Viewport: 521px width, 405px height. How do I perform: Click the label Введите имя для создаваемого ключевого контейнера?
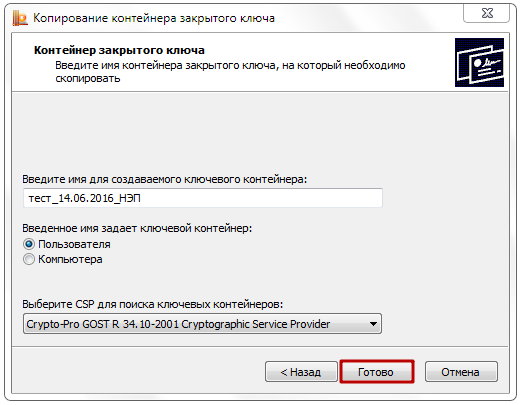(x=165, y=179)
